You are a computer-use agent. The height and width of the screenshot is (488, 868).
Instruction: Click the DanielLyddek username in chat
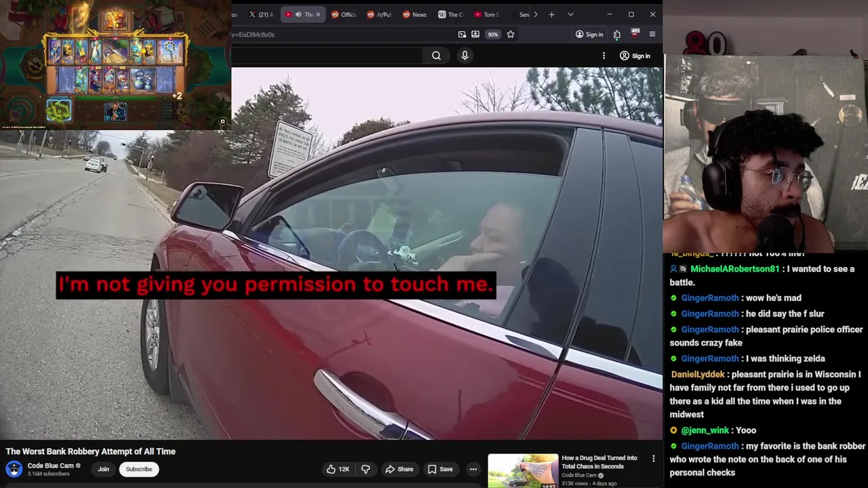(x=698, y=374)
